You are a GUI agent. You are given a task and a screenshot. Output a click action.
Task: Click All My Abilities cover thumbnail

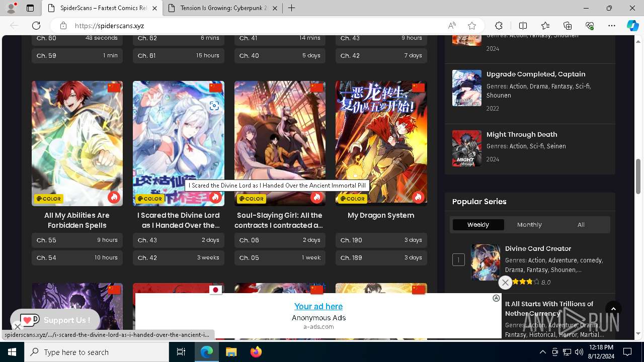[77, 143]
